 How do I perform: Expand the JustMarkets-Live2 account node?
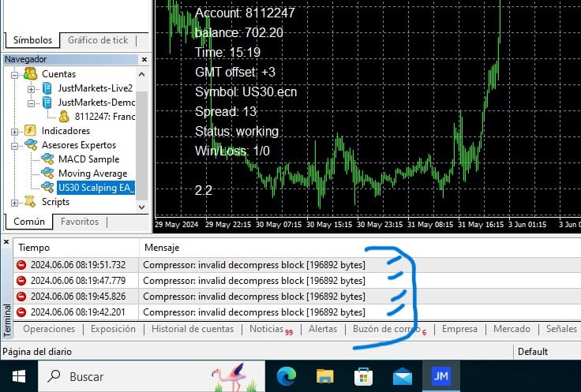tap(31, 88)
